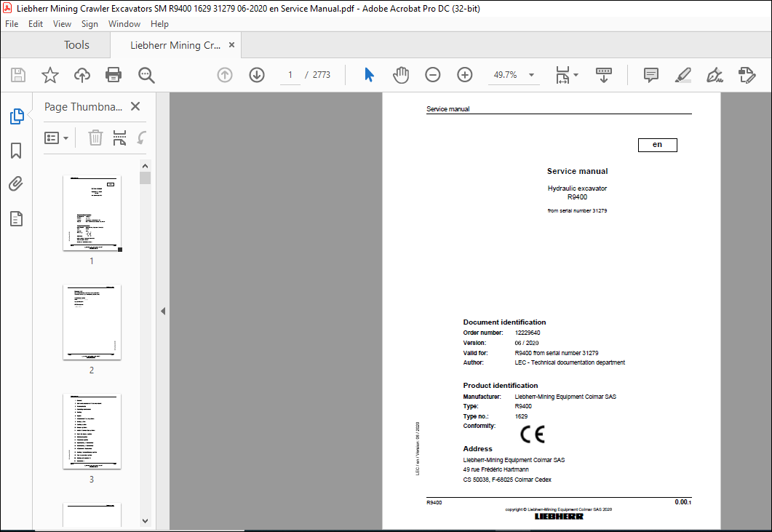
Task: Delete selected page with trash icon
Action: point(95,138)
